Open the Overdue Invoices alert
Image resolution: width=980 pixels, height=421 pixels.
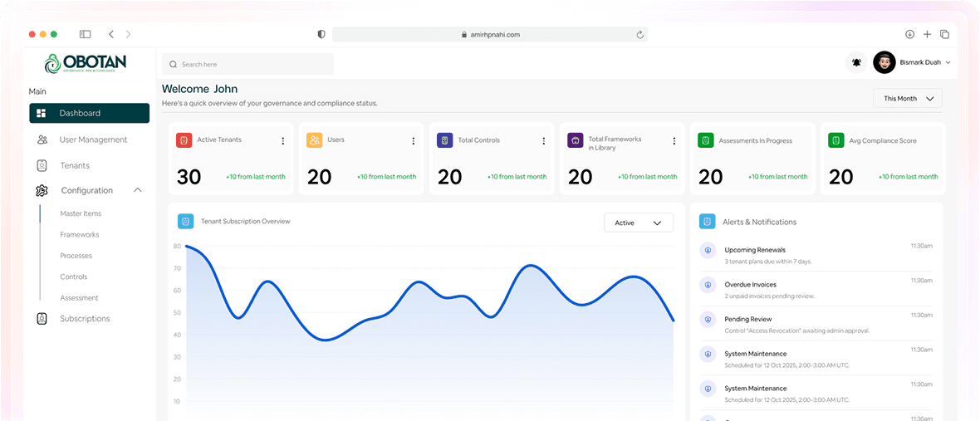point(816,289)
